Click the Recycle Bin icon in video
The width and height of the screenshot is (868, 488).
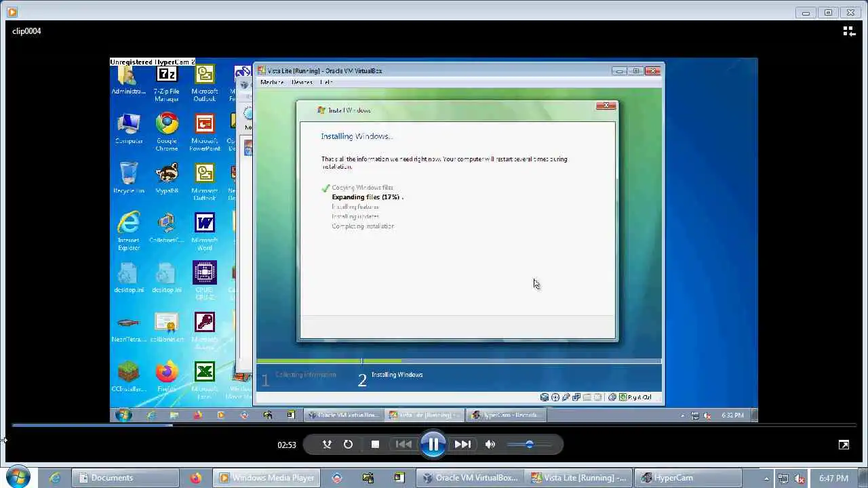128,178
